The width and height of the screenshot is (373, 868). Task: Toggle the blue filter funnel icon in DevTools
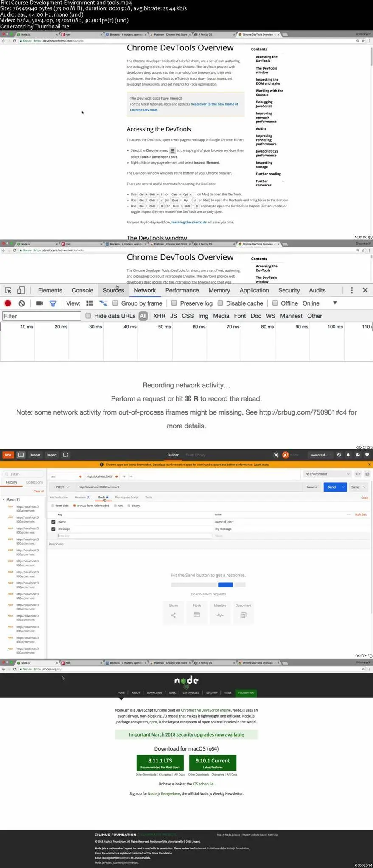pyautogui.click(x=53, y=303)
